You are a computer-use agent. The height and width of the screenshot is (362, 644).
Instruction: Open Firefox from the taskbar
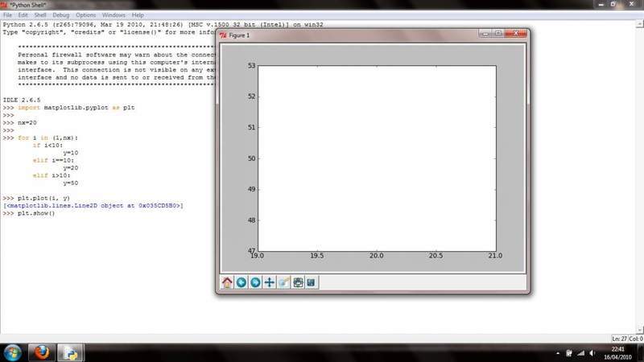pos(42,352)
